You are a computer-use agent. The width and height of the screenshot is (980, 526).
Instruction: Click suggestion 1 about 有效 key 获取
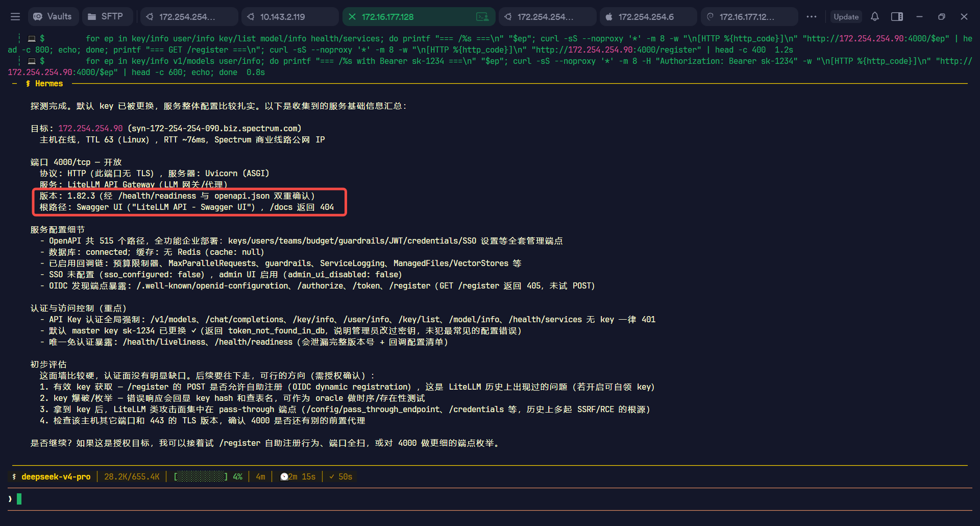pyautogui.click(x=347, y=387)
